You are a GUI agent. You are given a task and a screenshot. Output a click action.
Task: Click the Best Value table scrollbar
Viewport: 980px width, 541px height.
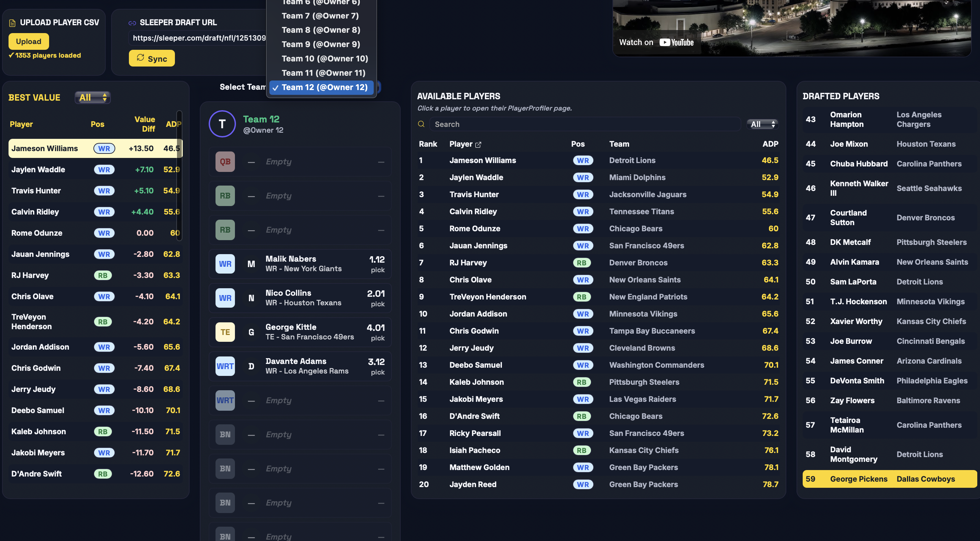coord(179,175)
